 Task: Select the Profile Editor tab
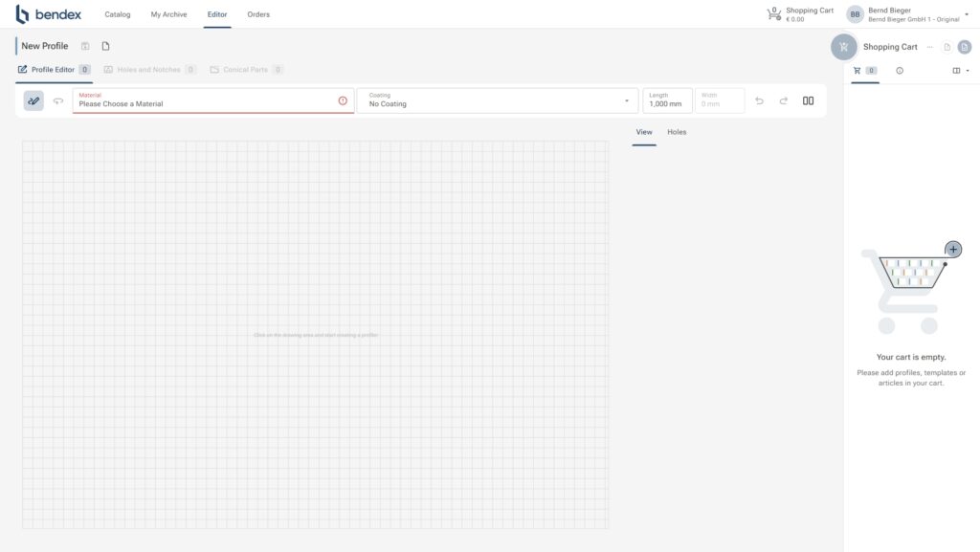point(53,70)
